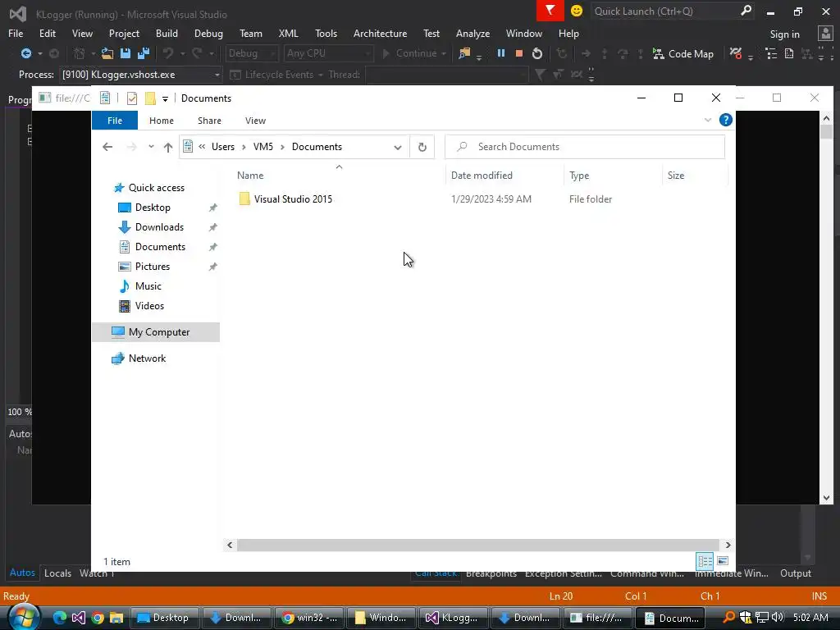The width and height of the screenshot is (840, 630).
Task: Open Visual Studio Debug menu
Action: click(x=208, y=33)
